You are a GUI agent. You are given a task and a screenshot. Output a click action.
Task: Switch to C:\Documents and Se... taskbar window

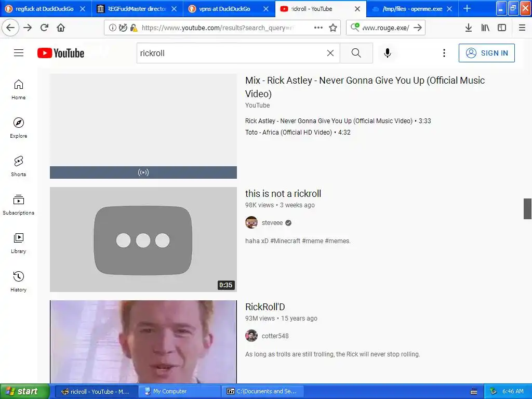pos(262,392)
